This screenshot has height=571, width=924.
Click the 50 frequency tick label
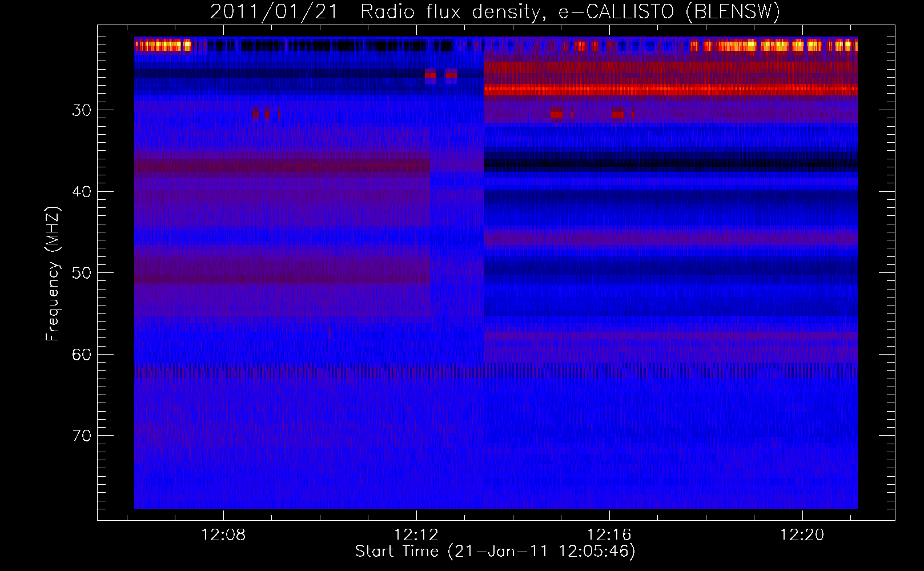coord(82,273)
